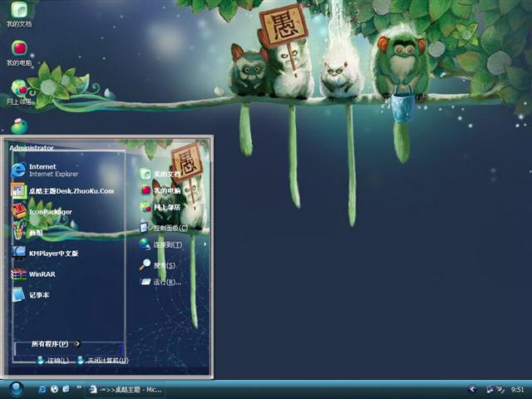
Task: Open 网上邻居 desktop icon
Action: point(19,92)
